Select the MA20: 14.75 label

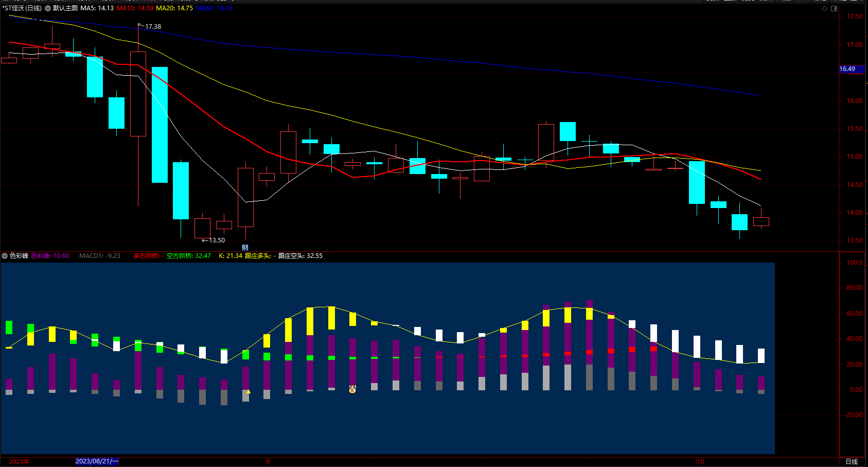(174, 8)
